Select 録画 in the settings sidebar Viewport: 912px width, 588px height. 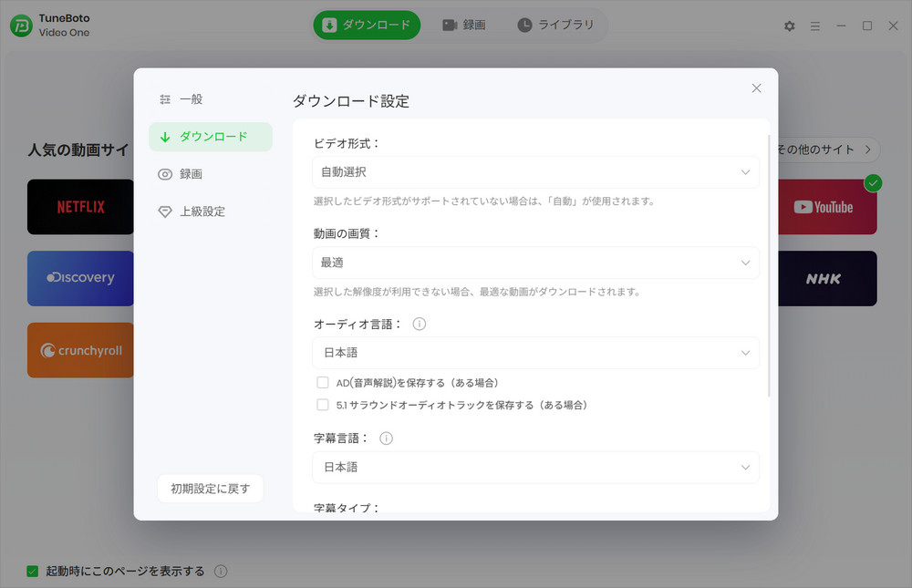[x=210, y=174]
